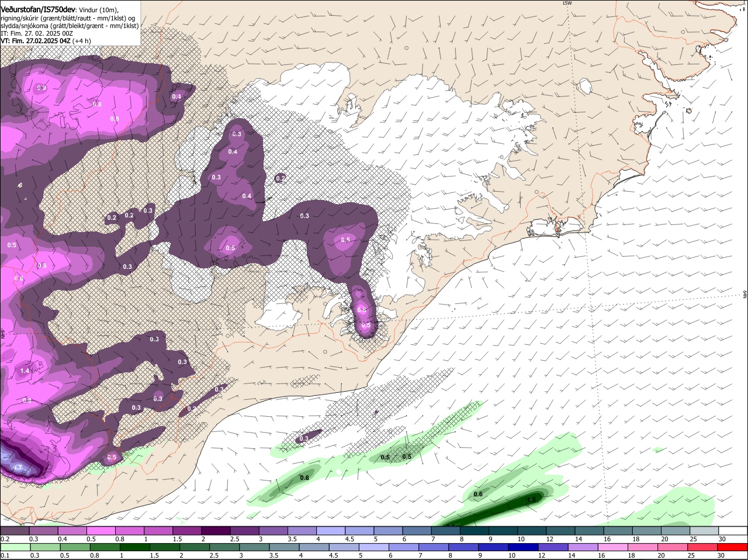Screen dimensions: 748x560
Task: Pick the lavender swatch labeled 4 in upper legend
Action: (x=331, y=530)
